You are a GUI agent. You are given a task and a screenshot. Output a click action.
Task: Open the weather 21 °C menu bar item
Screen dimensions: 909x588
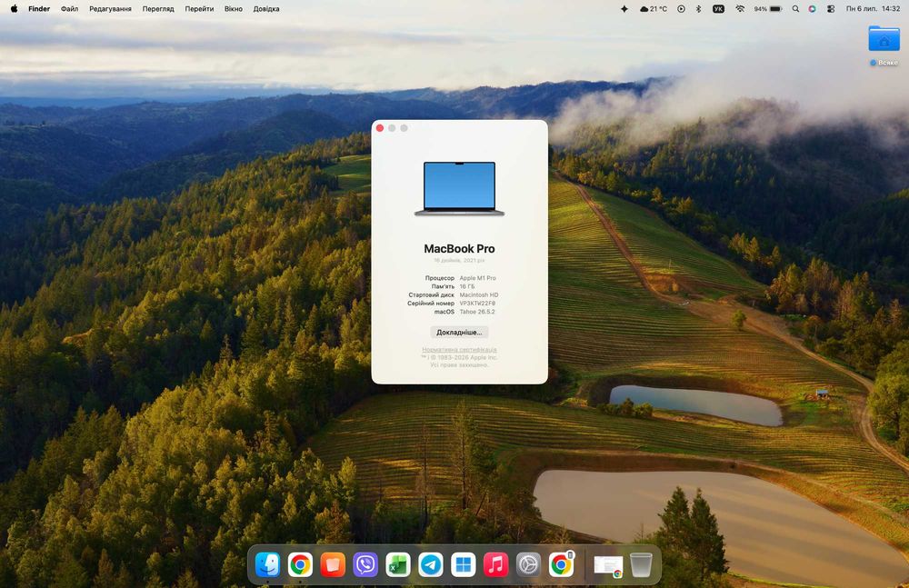coord(654,9)
